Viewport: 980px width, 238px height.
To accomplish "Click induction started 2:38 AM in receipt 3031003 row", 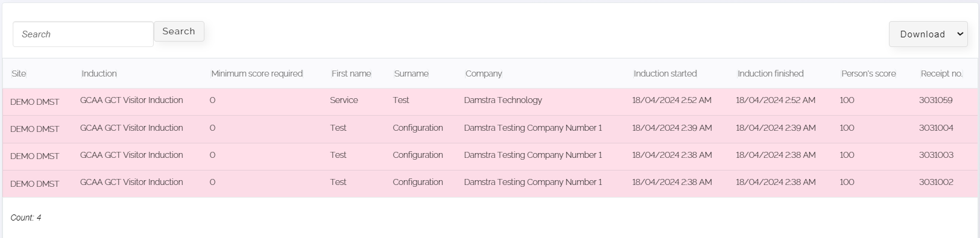I will pyautogui.click(x=672, y=155).
